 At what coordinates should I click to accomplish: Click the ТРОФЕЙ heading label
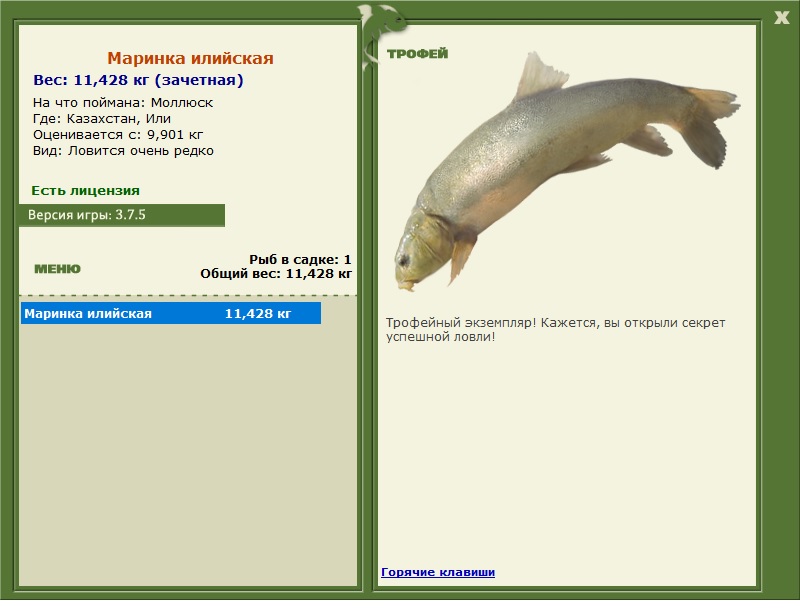click(417, 54)
